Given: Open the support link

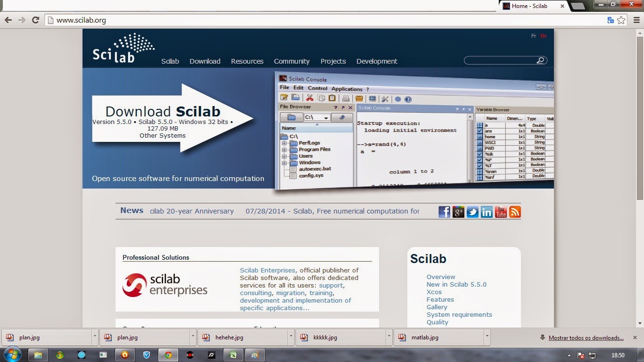Looking at the screenshot, I should point(331,285).
